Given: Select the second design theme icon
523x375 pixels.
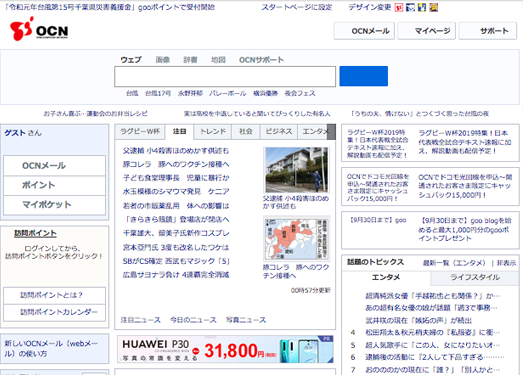Looking at the screenshot, I should (x=410, y=7).
